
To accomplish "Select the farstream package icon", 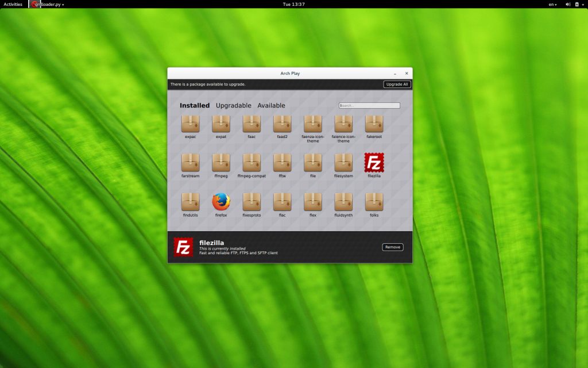I will 191,163.
